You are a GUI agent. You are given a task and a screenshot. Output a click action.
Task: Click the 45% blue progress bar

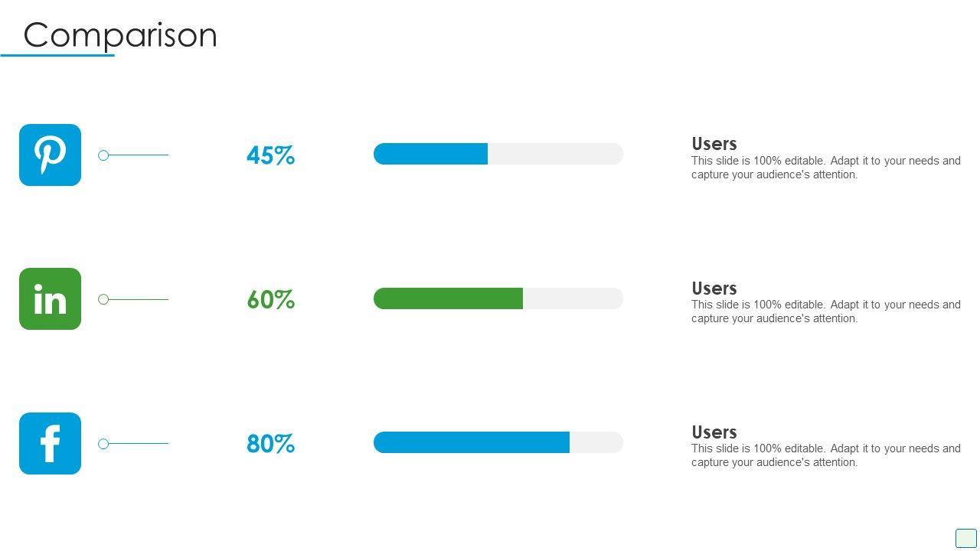click(430, 154)
